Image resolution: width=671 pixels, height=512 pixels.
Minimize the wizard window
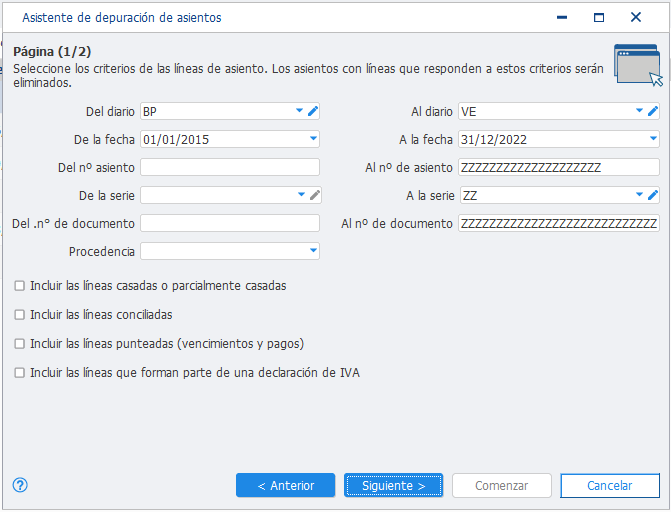point(562,17)
